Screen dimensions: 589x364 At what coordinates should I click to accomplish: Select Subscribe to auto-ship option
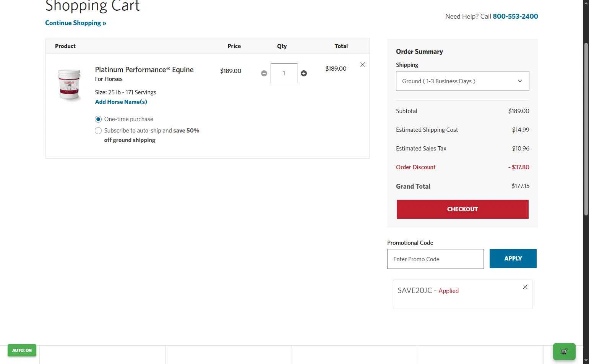[98, 131]
